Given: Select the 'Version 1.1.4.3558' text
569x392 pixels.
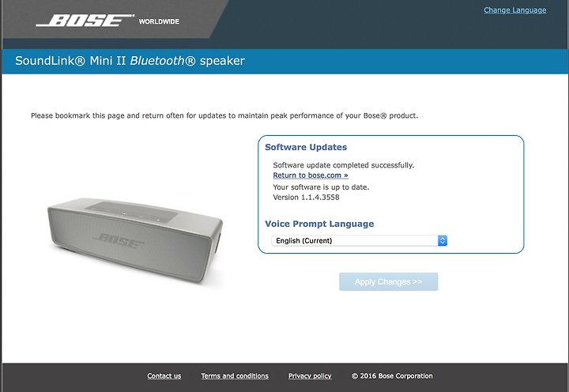Looking at the screenshot, I should click(x=306, y=197).
